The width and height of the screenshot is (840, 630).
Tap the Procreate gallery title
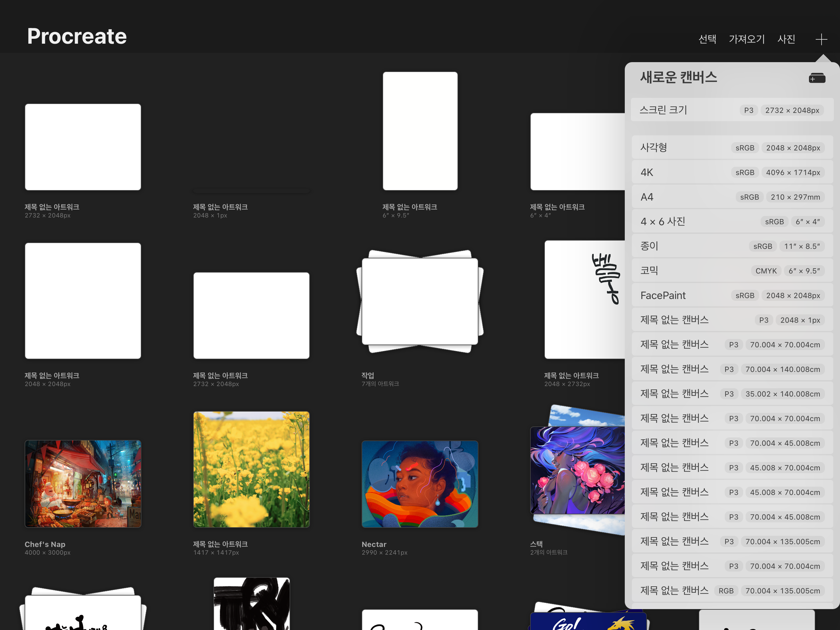tap(77, 37)
